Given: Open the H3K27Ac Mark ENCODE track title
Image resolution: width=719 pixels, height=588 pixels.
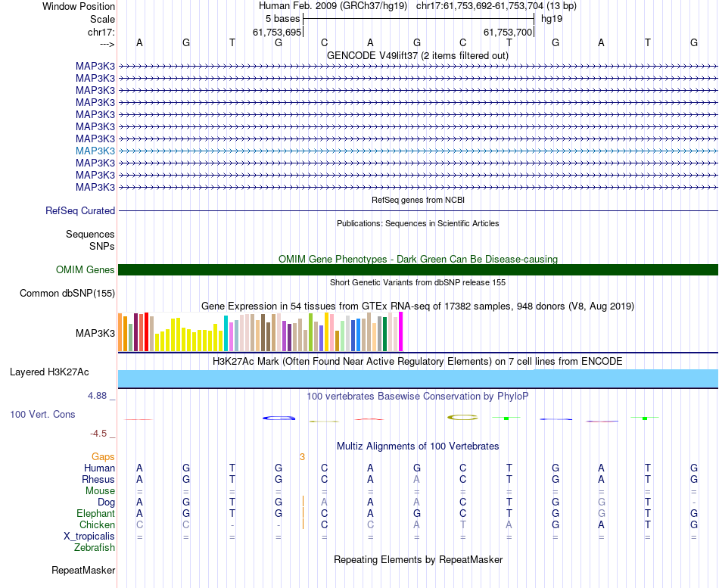Looking at the screenshot, I should coord(418,362).
